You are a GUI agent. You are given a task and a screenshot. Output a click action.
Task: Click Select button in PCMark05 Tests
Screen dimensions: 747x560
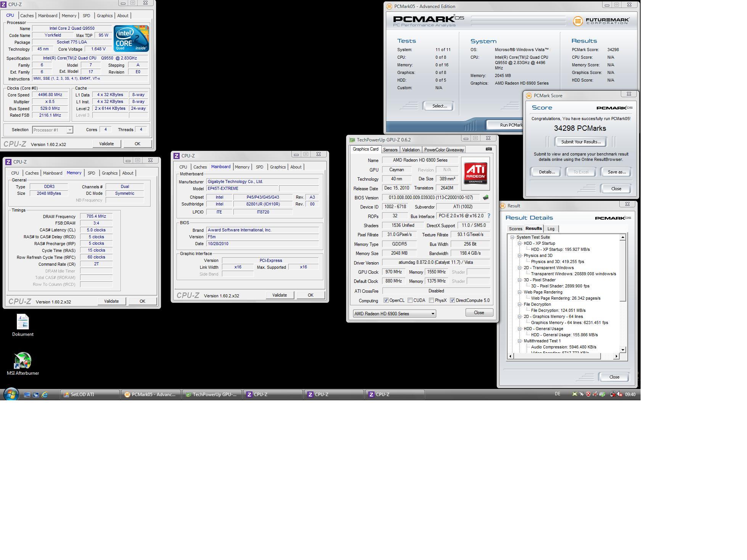point(439,106)
